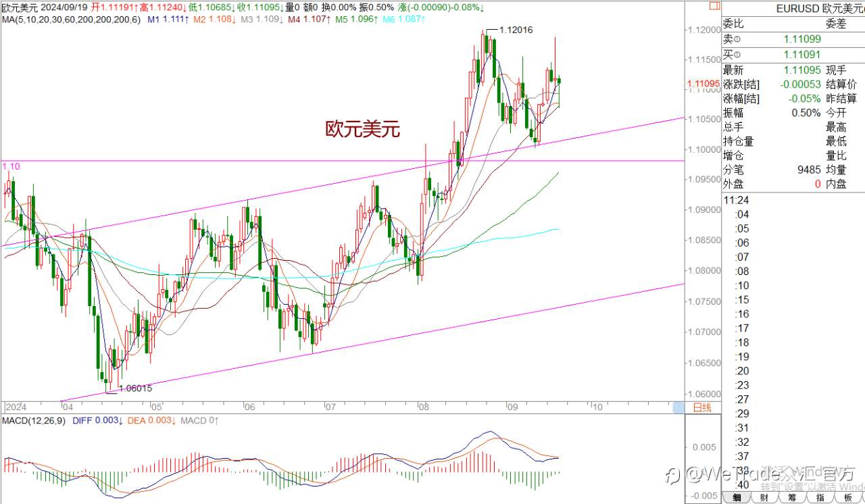Screen dimensions: 865x504
Task: Select the M3 1.109 moving average value
Action: click(261, 20)
